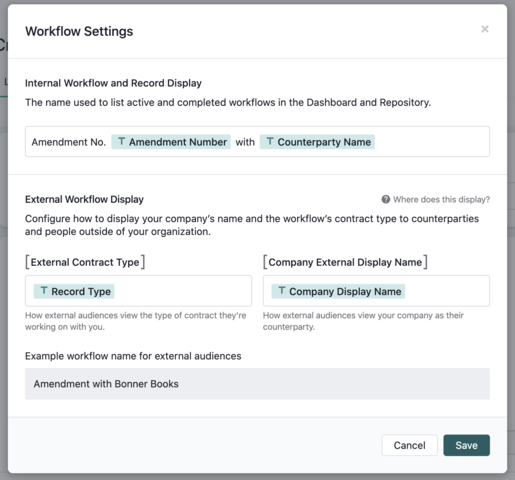Open the 'Where does this display?' link
Screen dimensions: 515x480
click(x=441, y=199)
